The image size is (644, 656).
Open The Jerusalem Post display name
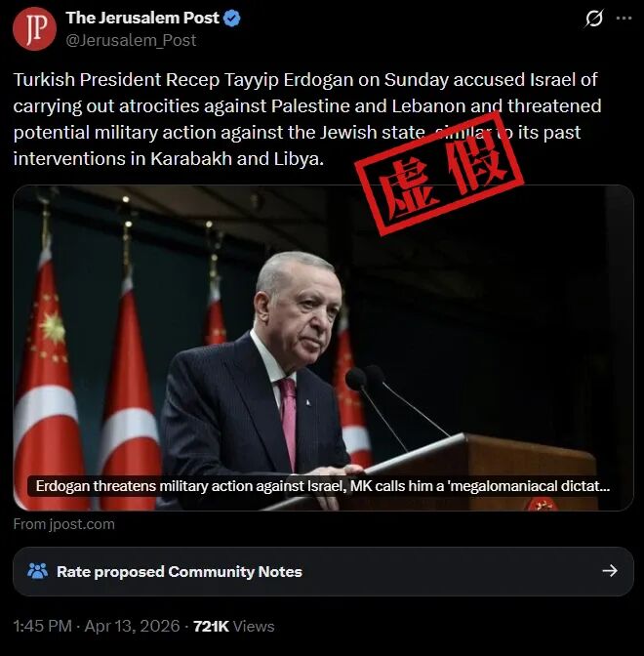[142, 18]
